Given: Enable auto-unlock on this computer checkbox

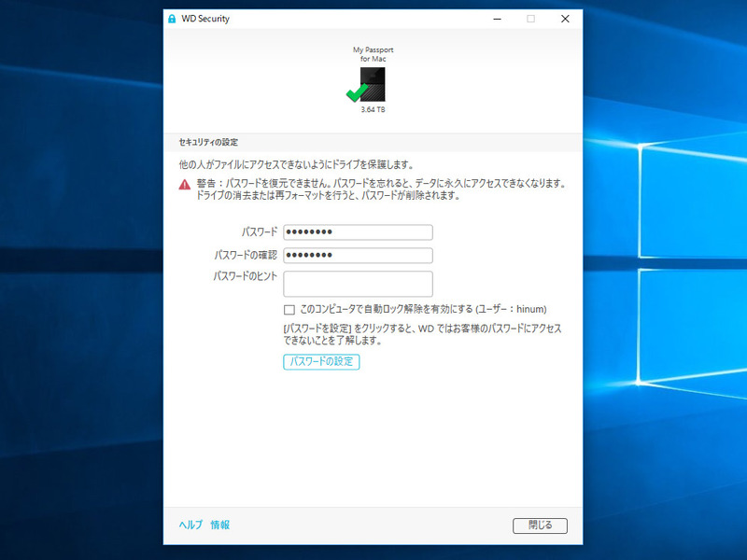Looking at the screenshot, I should click(289, 310).
